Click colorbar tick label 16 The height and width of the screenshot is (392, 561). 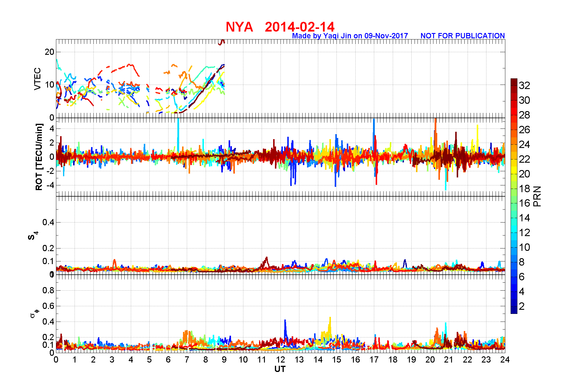tap(524, 203)
